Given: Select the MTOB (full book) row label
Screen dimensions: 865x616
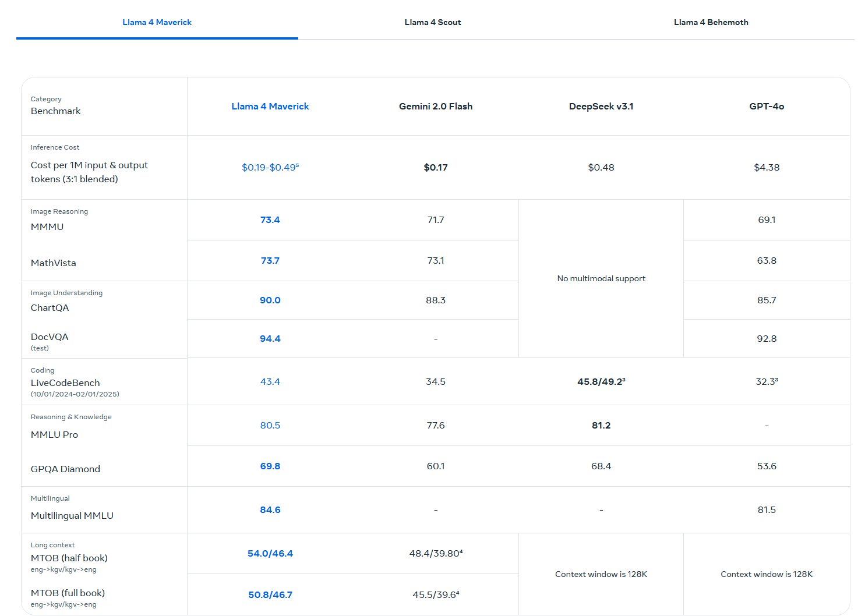Looking at the screenshot, I should (68, 593).
